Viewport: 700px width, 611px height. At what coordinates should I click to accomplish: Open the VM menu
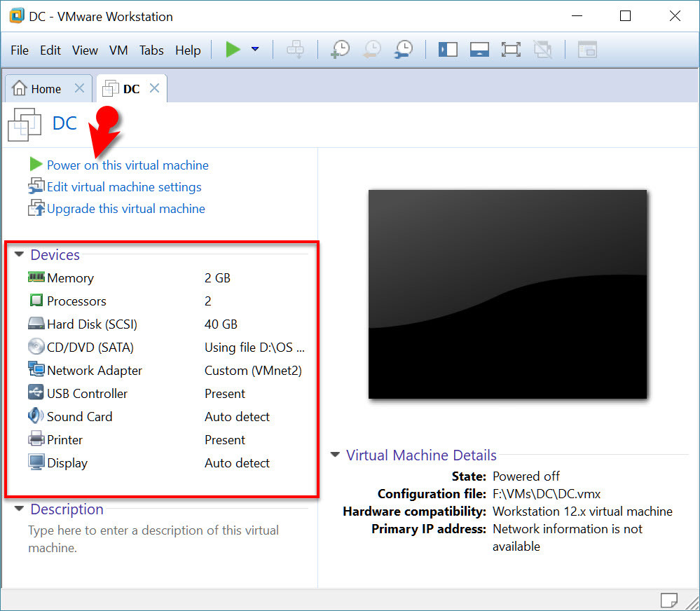[x=118, y=50]
